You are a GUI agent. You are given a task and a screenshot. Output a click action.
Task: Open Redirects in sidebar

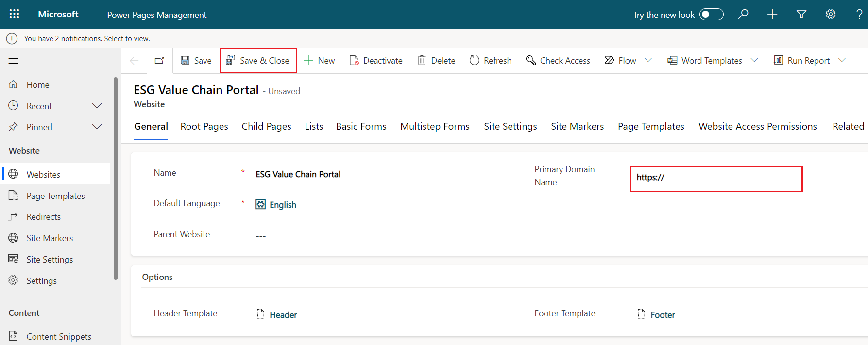pyautogui.click(x=56, y=217)
